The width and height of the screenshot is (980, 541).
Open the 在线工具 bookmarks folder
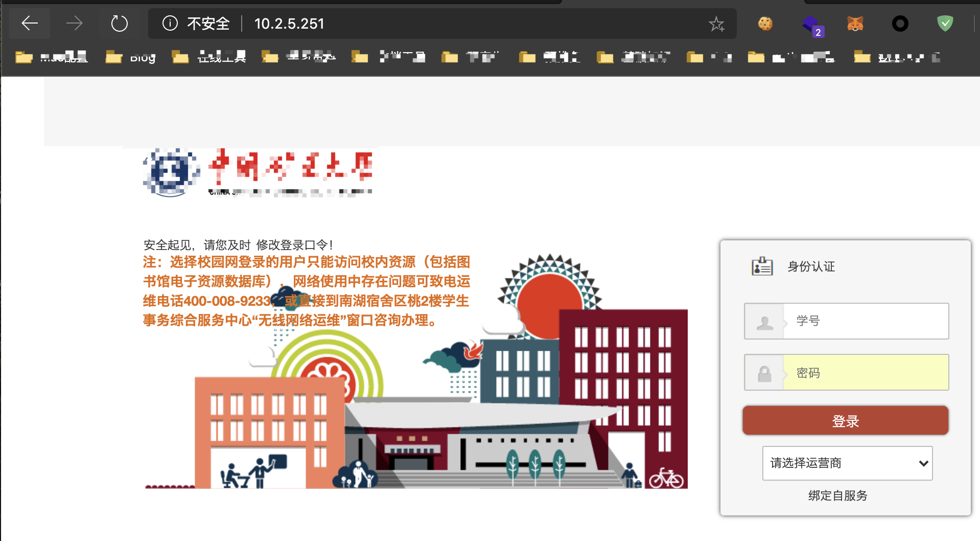pyautogui.click(x=209, y=57)
